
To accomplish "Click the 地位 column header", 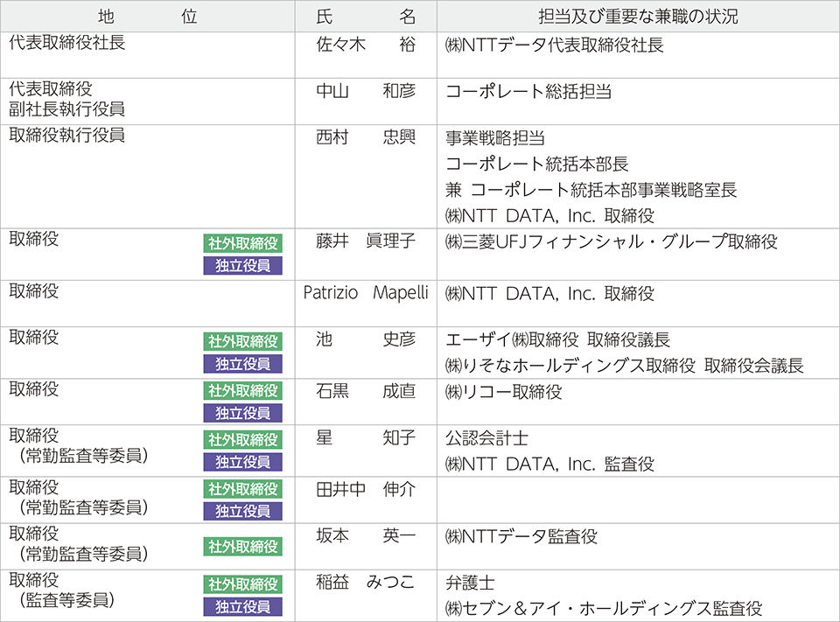I will pos(147,17).
